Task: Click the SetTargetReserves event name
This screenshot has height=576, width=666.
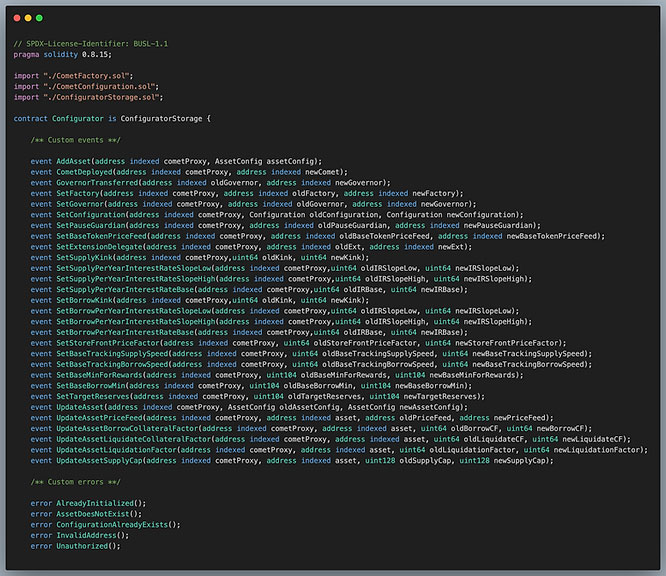Action: pos(93,396)
